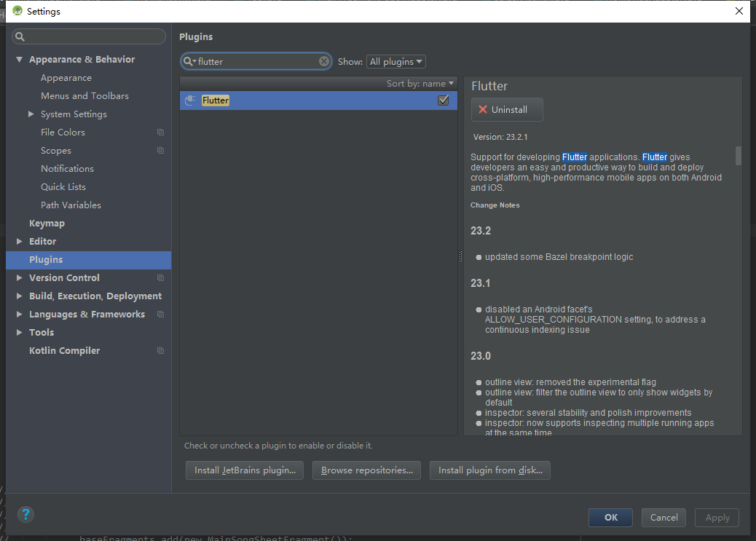Select the Flutter row in plugin list
756x541 pixels.
tap(318, 100)
